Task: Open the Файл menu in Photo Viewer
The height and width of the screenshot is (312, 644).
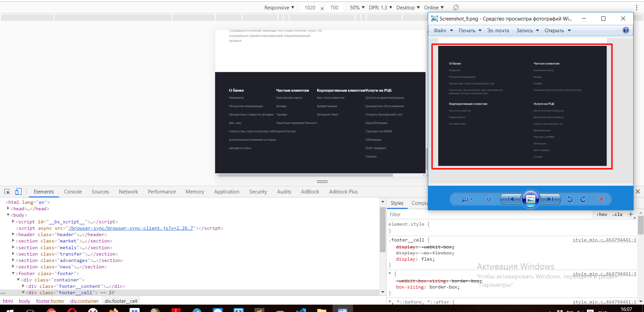Action: point(443,30)
